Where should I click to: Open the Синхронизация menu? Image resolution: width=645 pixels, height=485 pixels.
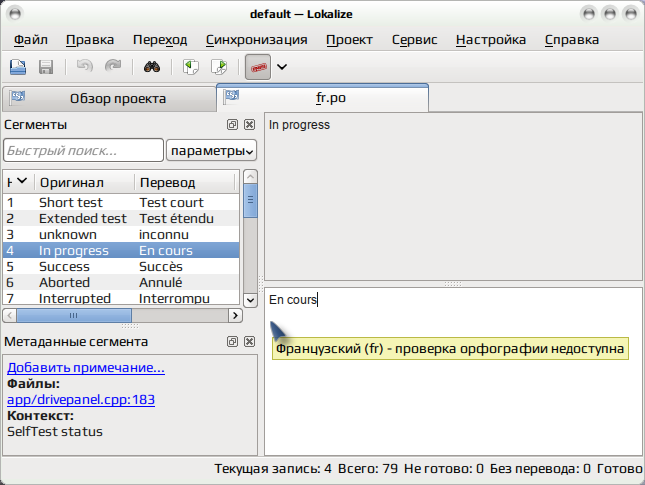tap(257, 40)
